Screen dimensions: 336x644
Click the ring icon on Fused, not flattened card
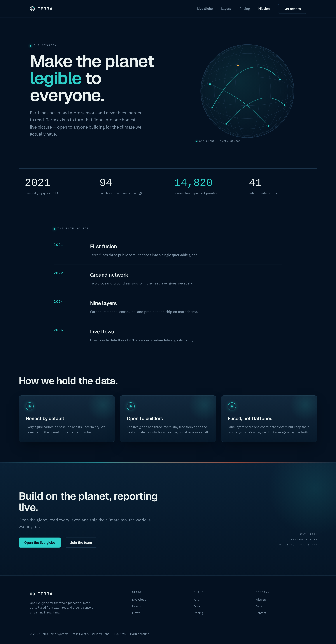click(x=232, y=406)
